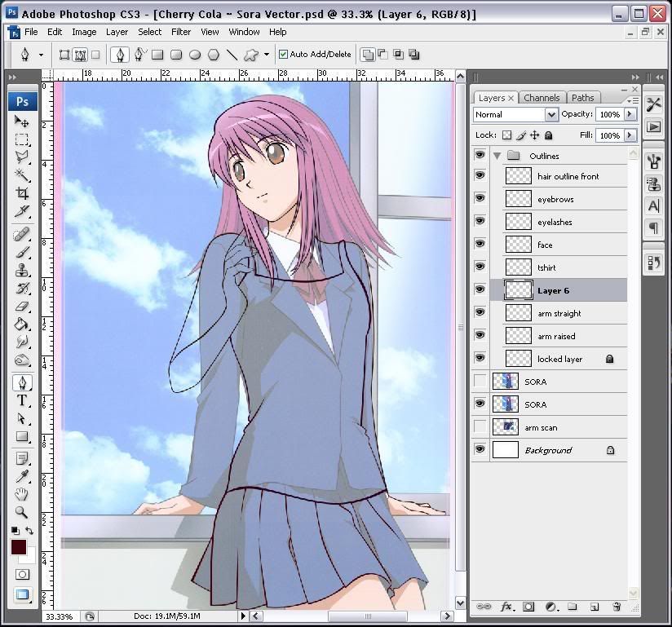Choose the Ellipse shape in options bar

pos(195,55)
